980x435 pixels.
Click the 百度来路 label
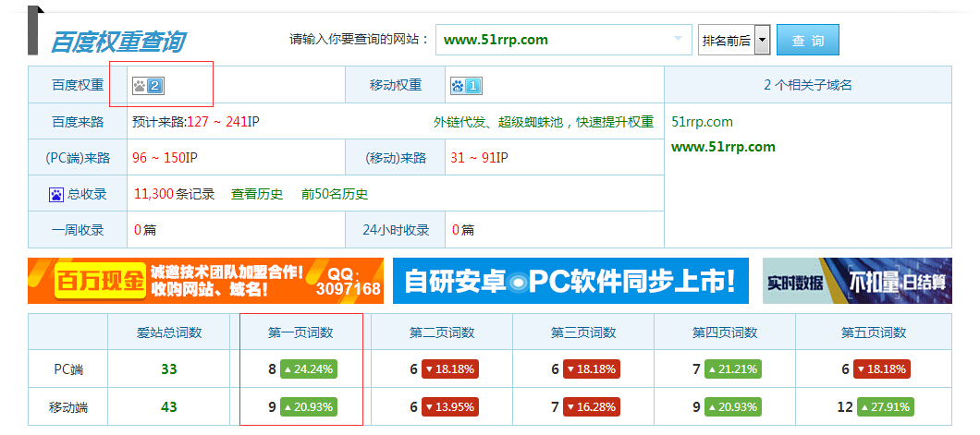[78, 122]
